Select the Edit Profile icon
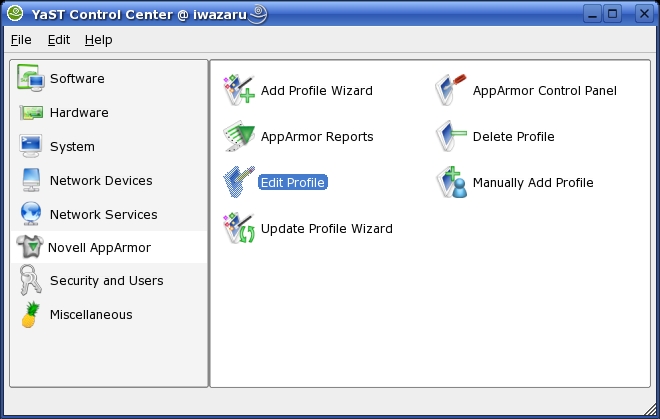The image size is (660, 419). (x=240, y=182)
